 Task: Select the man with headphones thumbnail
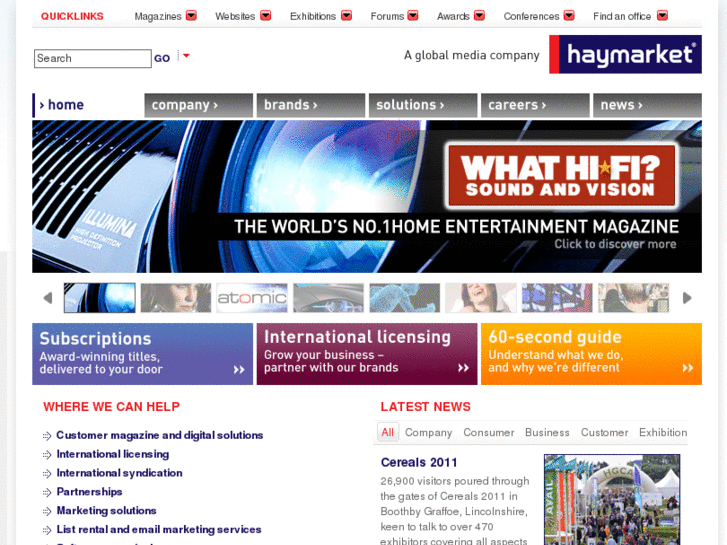point(633,298)
